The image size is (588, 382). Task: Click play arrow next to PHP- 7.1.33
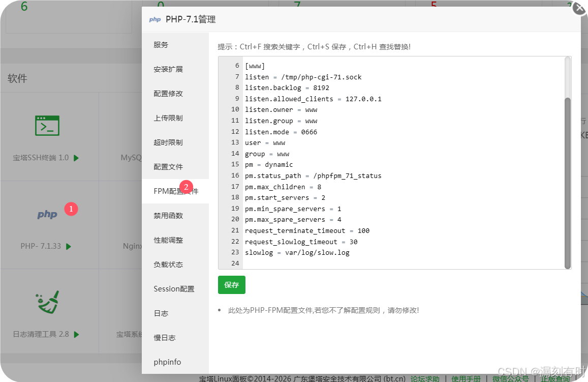(x=68, y=247)
